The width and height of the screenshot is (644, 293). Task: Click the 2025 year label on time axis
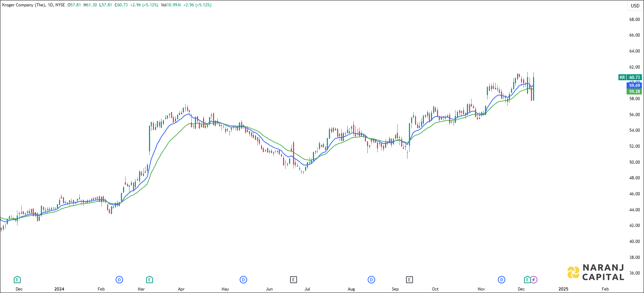click(x=563, y=289)
